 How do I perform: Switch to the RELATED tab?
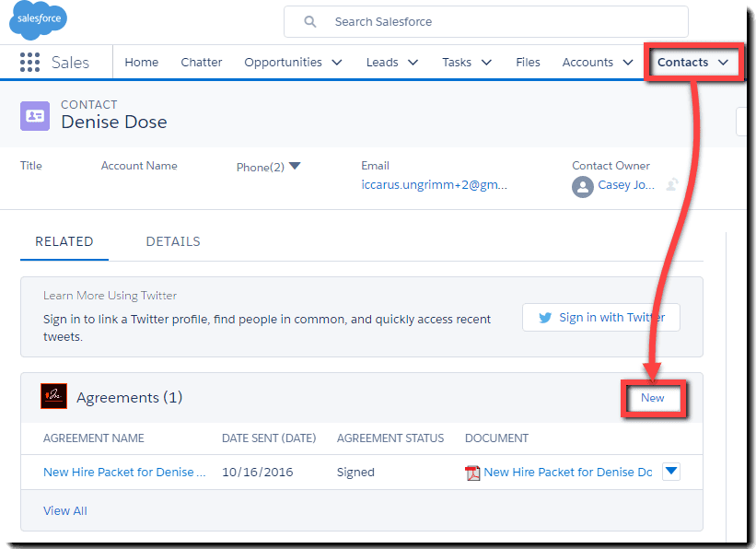coord(64,241)
